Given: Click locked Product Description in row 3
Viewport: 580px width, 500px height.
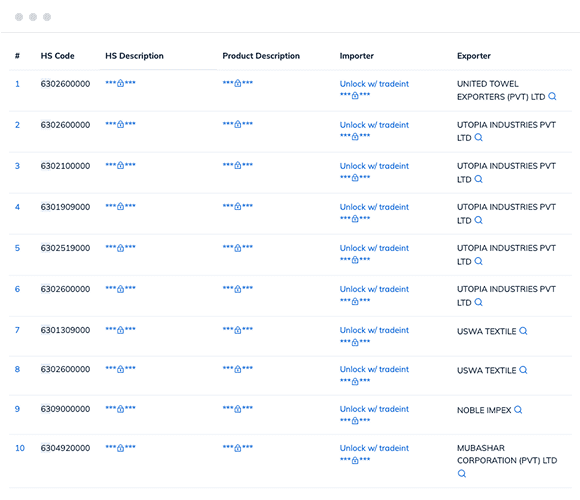Looking at the screenshot, I should coord(237,165).
